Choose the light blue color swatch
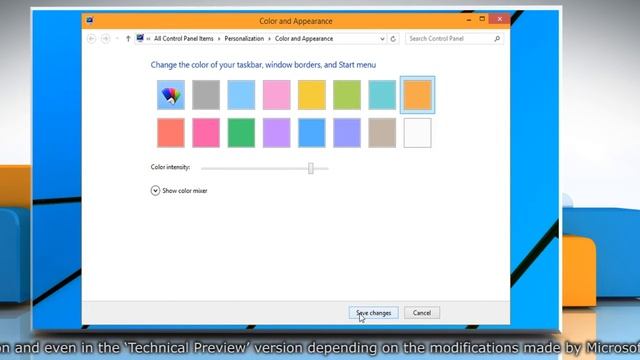This screenshot has height=360, width=640. click(x=241, y=95)
